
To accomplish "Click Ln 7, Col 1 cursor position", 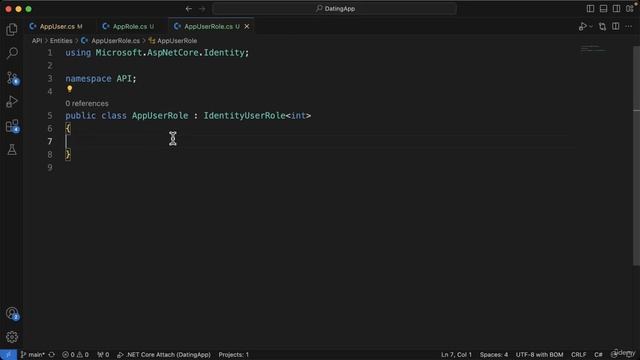I will click(456, 355).
